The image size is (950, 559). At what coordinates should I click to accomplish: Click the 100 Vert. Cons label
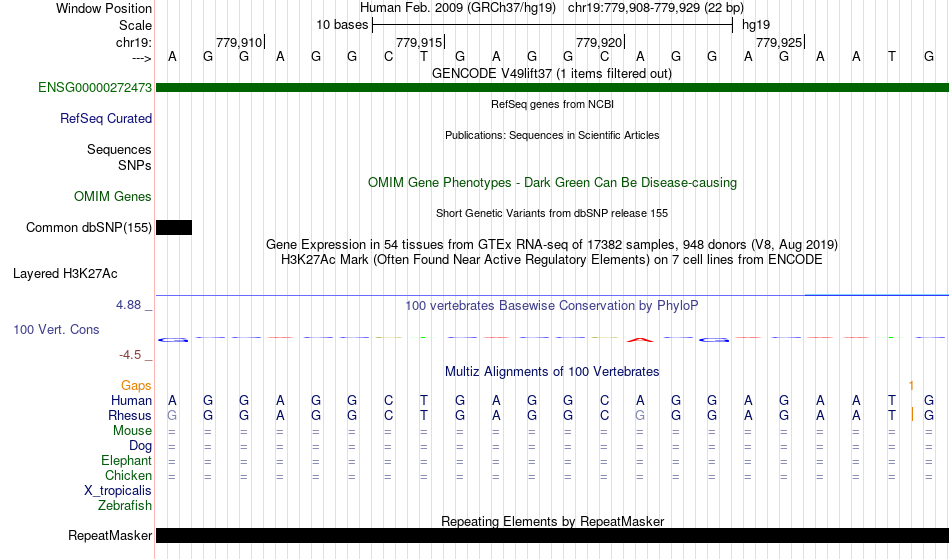click(x=56, y=329)
